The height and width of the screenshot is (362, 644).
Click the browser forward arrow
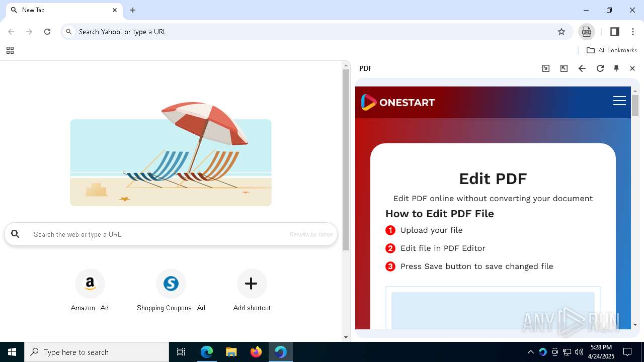point(29,32)
